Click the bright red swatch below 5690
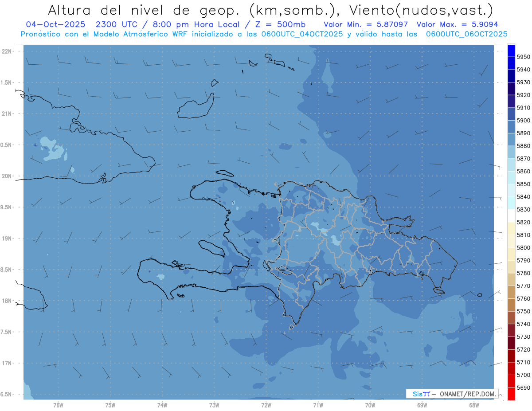The height and width of the screenshot is (411, 532). pos(511,394)
